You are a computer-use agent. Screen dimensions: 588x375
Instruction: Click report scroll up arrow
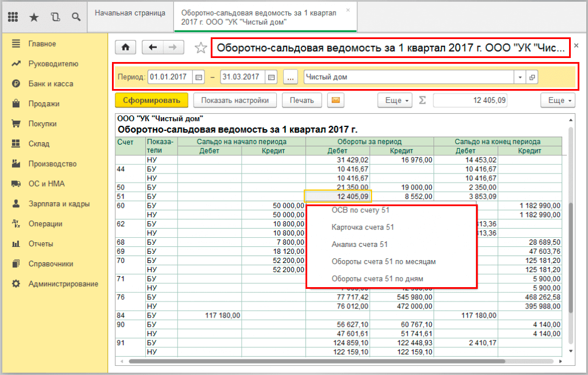coord(570,120)
